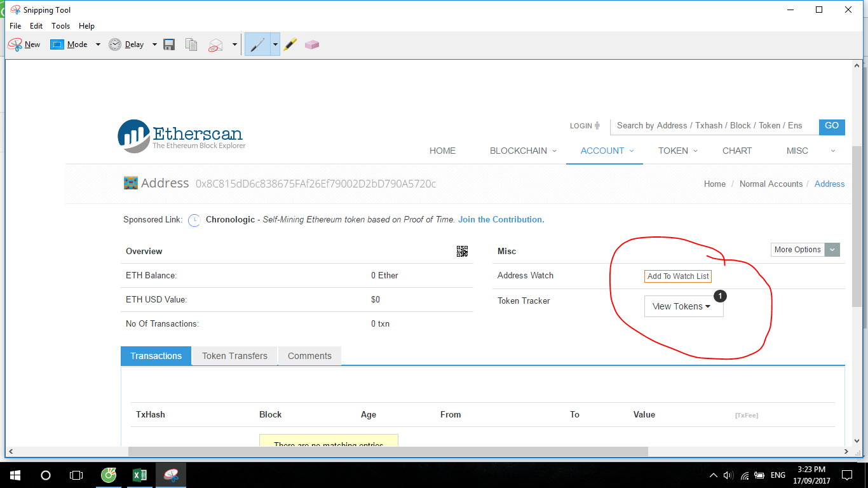Viewport: 868px width, 488px height.
Task: Open Task View on the taskbar
Action: coord(76,475)
